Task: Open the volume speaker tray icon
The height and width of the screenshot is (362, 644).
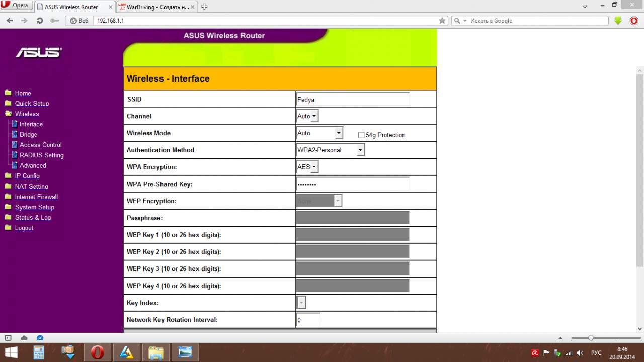Action: click(x=580, y=353)
